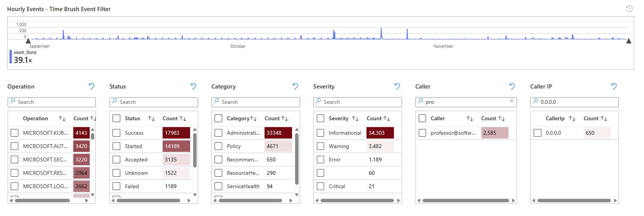
Task: Sort Status table by Count column
Action: tap(183, 119)
